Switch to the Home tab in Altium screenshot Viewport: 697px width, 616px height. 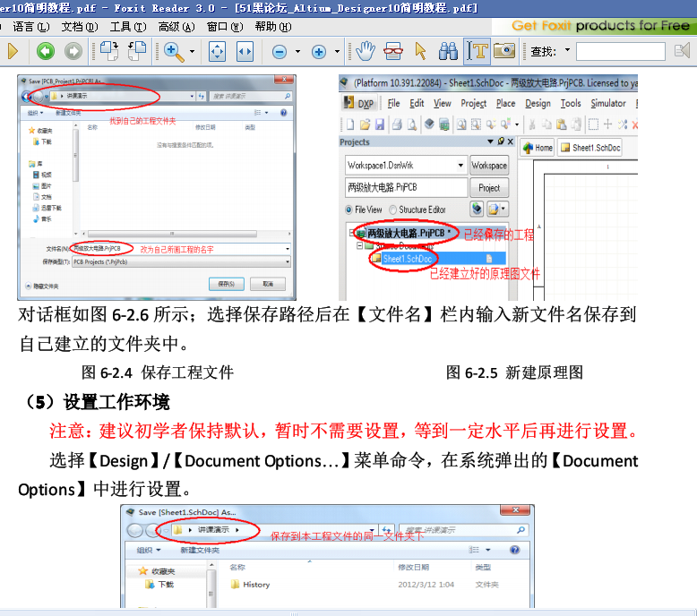coord(537,148)
